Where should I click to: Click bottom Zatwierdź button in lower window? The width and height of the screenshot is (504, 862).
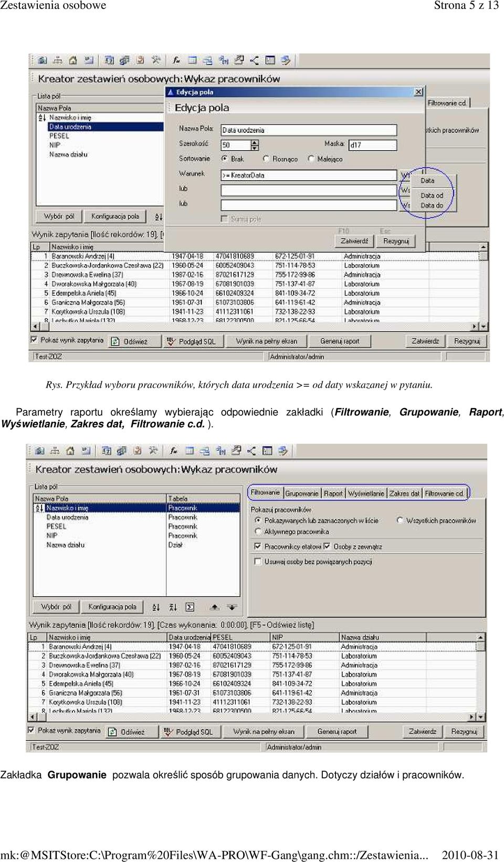tap(423, 731)
